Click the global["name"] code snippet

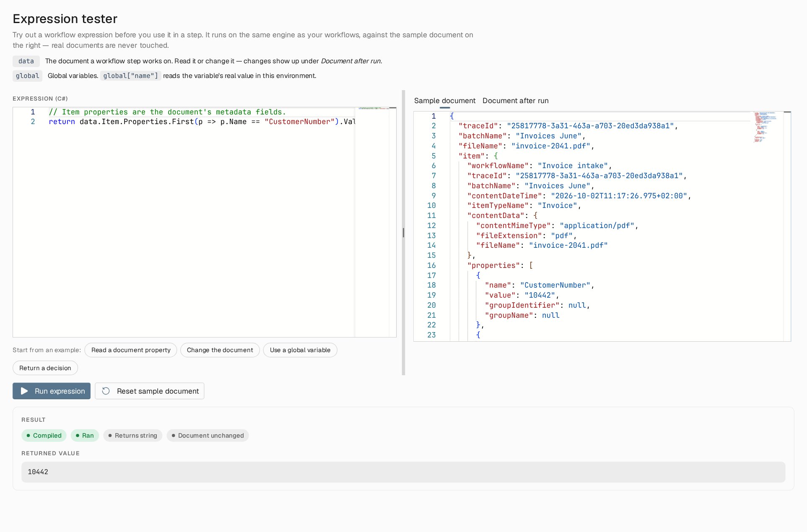point(131,76)
